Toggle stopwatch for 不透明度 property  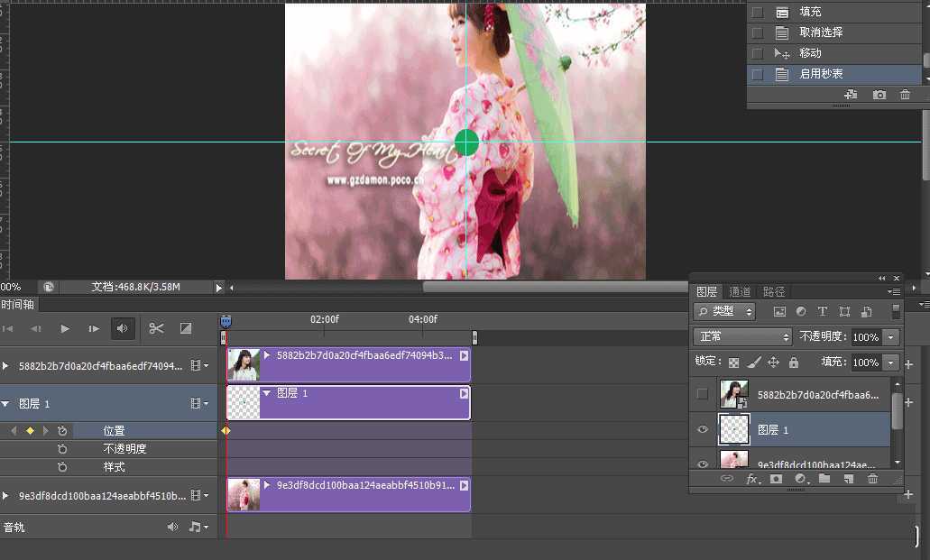(x=62, y=449)
